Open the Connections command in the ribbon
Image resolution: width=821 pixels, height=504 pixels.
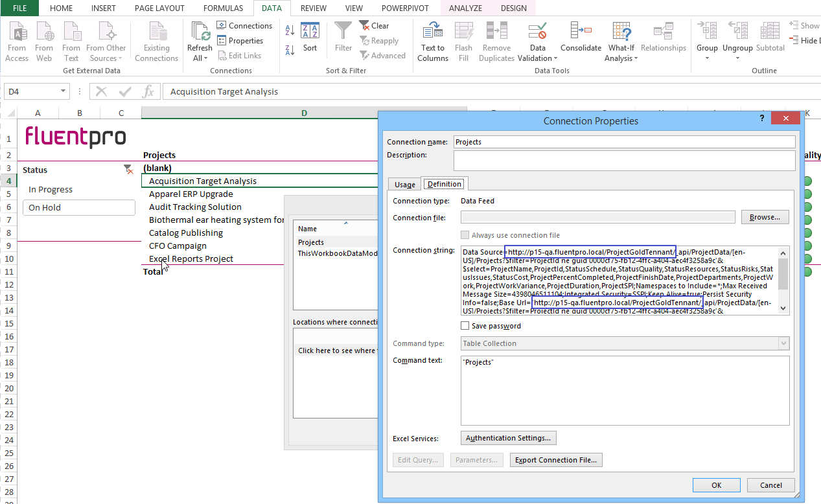click(x=244, y=26)
